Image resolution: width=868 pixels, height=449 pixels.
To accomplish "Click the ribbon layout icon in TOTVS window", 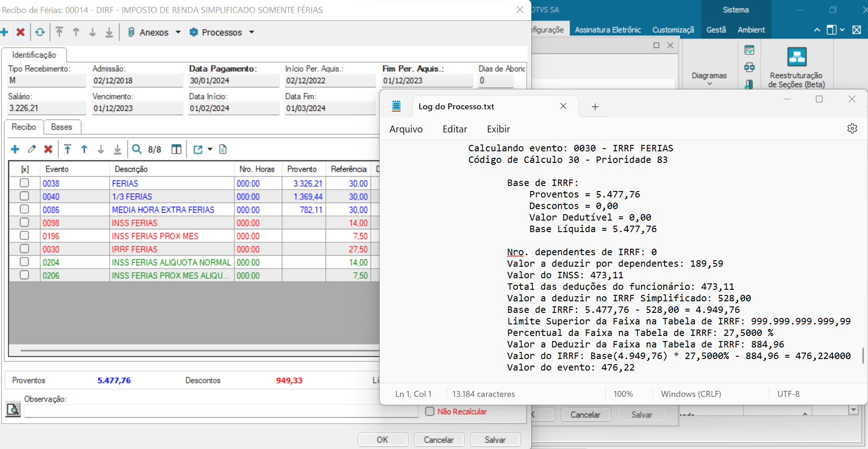I will pos(832,30).
